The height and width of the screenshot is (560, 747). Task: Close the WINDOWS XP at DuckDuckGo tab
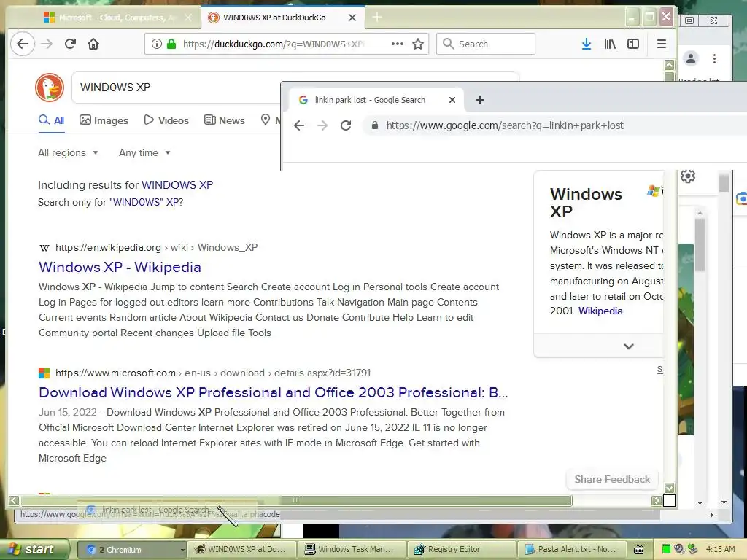tap(352, 17)
